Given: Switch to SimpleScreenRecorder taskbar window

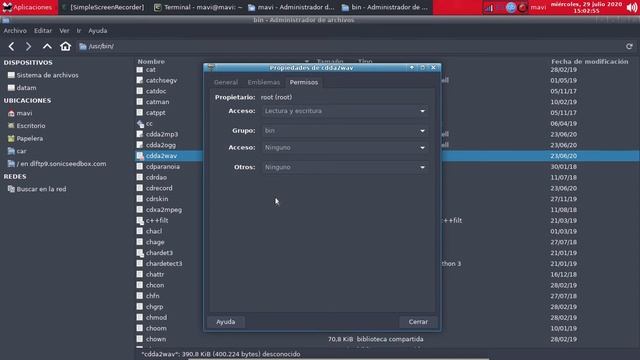Looking at the screenshot, I should click(x=104, y=7).
